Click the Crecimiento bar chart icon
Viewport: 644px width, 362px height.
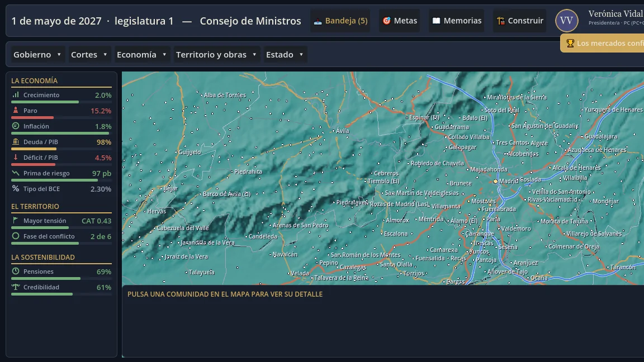(x=16, y=95)
